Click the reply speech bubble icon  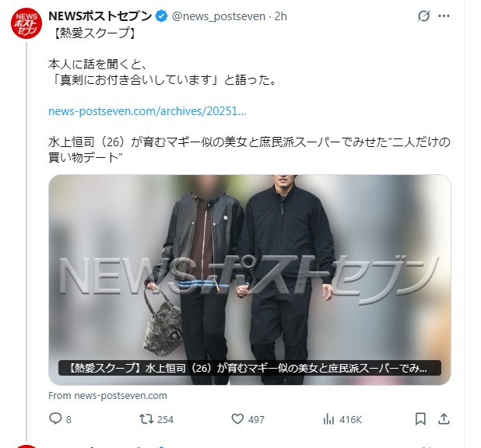55,419
